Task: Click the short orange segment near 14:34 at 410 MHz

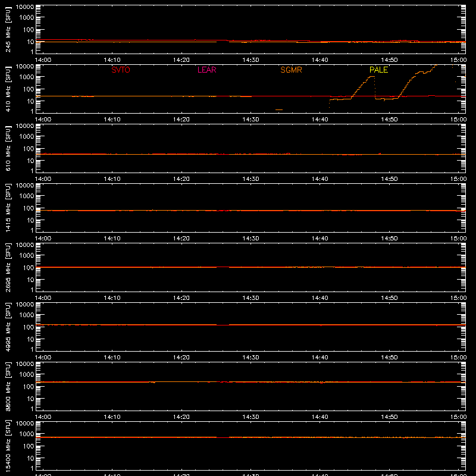Action: pos(279,109)
